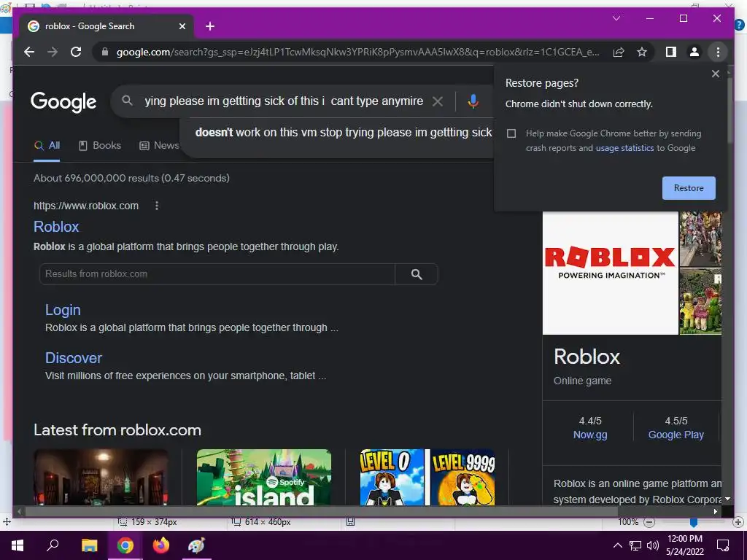Image resolution: width=747 pixels, height=560 pixels.
Task: Reload the Google Search page
Action: [76, 52]
